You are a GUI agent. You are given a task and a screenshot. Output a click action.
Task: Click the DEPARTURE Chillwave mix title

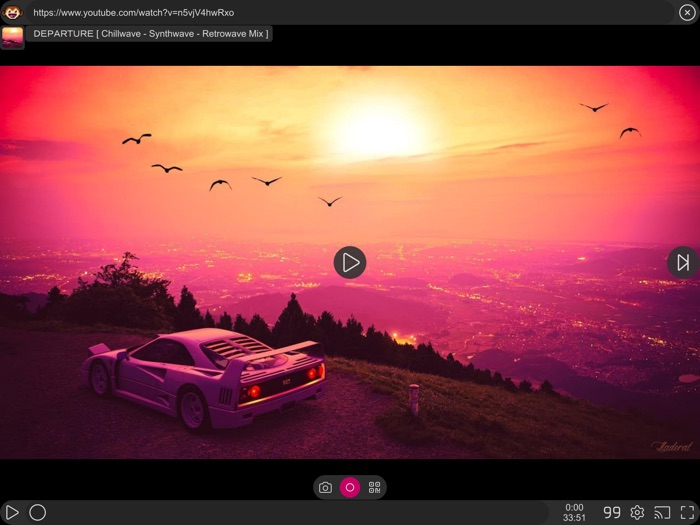pos(150,34)
